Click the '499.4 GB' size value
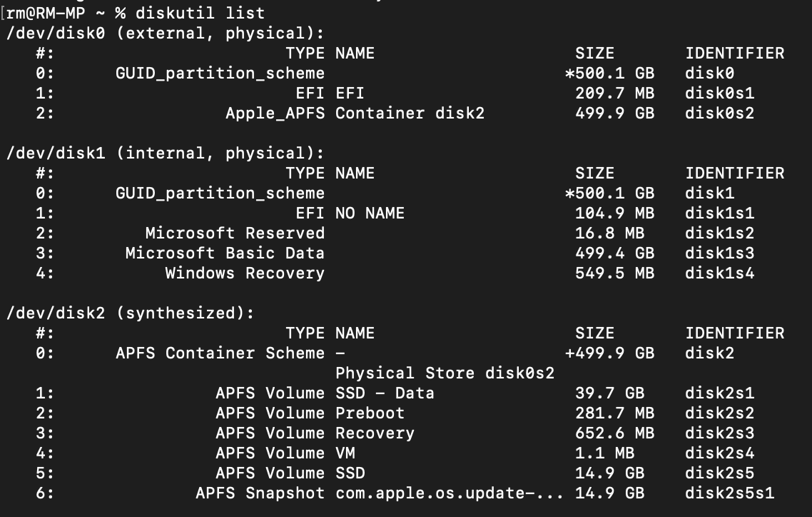Screen dimensions: 812x517 614,253
